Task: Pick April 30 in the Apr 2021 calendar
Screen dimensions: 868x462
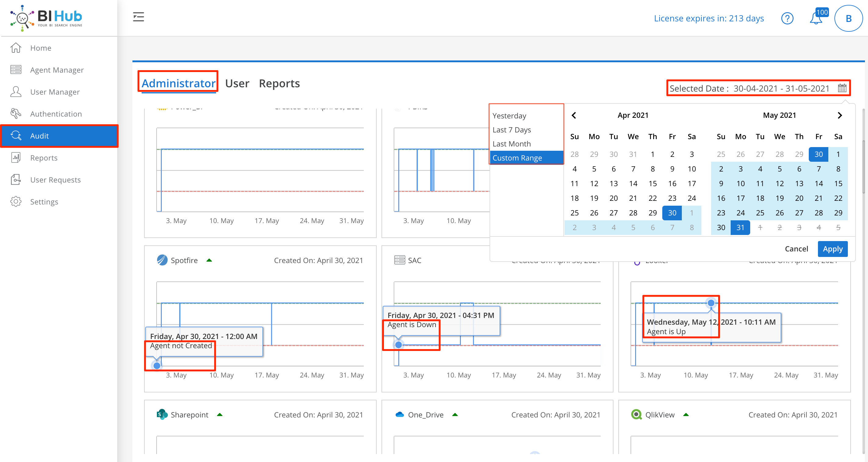Action: [x=672, y=213]
